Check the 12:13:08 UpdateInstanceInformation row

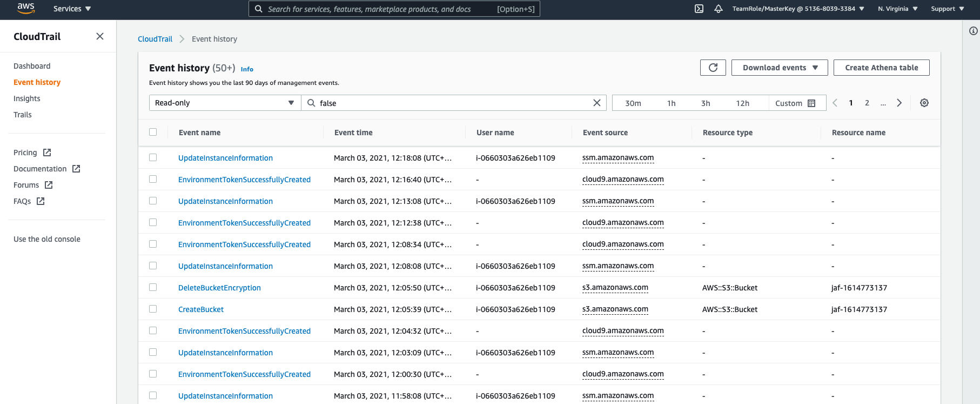click(153, 201)
